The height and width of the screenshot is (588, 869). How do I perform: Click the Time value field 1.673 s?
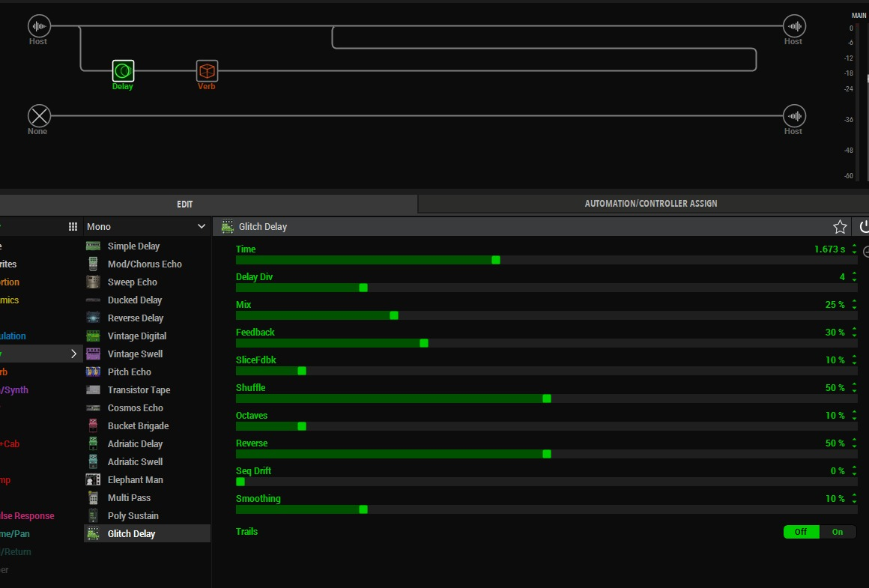click(829, 249)
